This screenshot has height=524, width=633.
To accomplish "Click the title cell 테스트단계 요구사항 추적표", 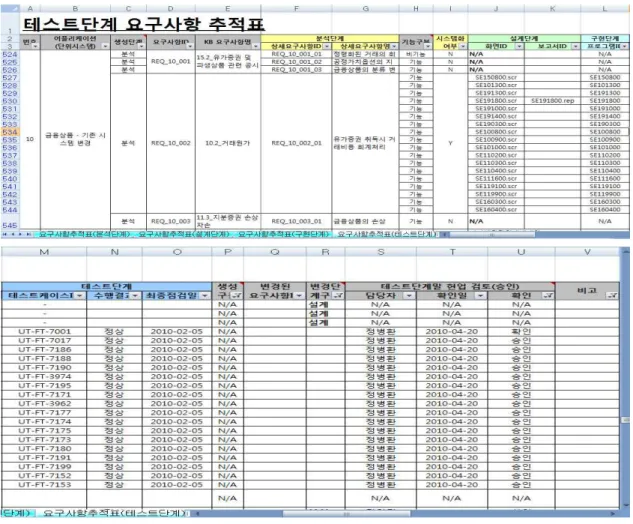I will 143,24.
